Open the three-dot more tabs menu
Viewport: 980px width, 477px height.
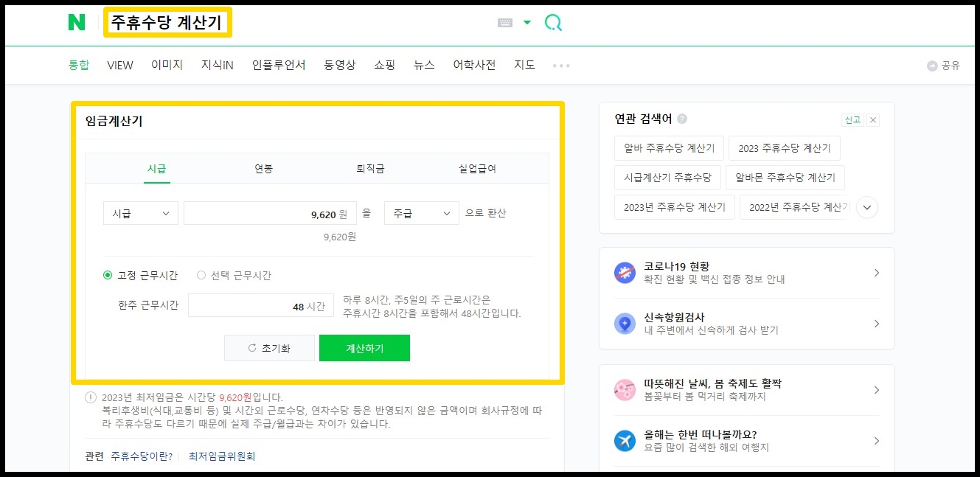pyautogui.click(x=561, y=66)
